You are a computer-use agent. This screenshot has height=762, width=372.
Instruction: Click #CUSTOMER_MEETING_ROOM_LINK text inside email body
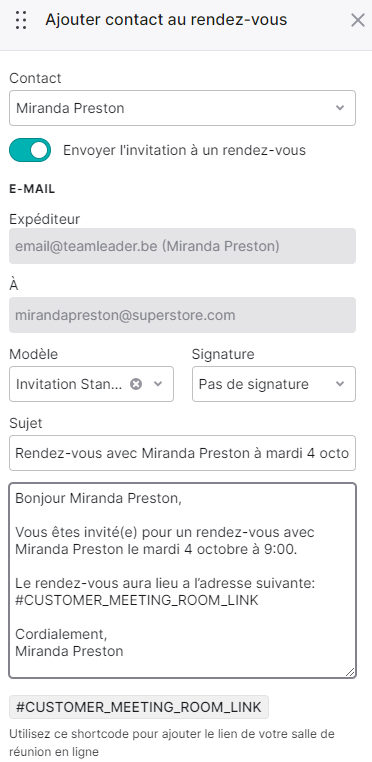[137, 600]
